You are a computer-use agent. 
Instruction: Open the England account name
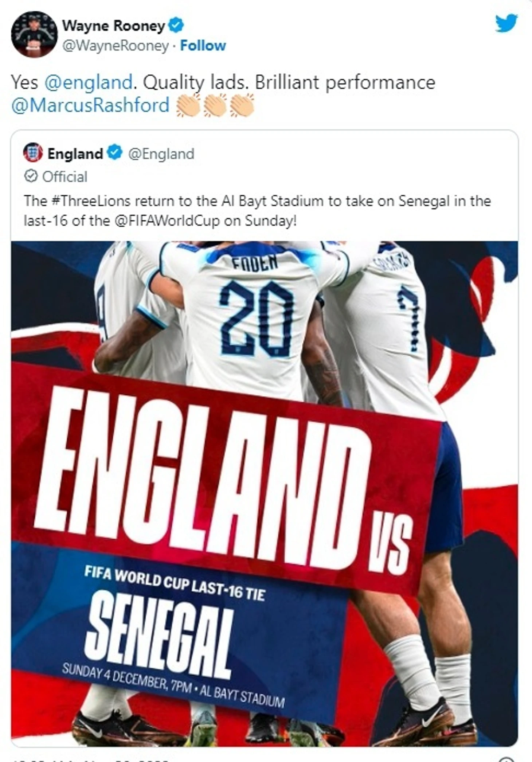pos(75,153)
